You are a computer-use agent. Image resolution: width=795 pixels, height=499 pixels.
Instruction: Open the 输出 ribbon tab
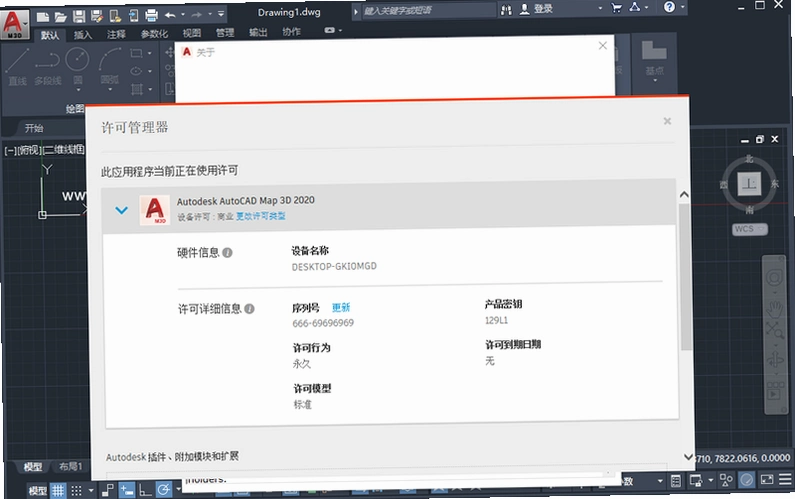pos(258,32)
